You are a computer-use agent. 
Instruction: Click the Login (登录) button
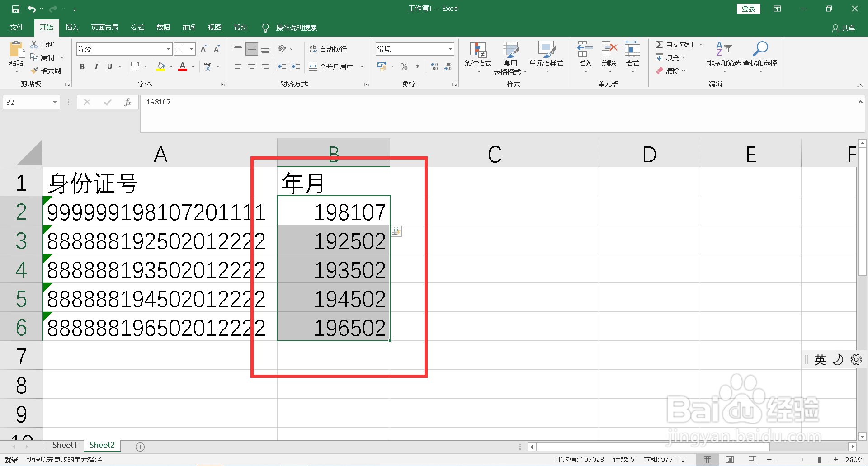[x=748, y=9]
